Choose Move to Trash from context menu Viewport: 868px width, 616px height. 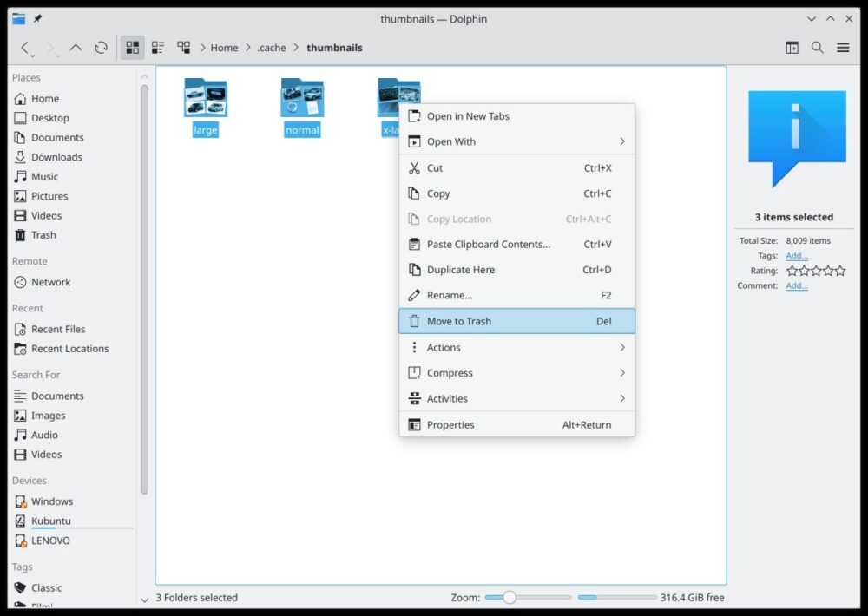pyautogui.click(x=516, y=321)
